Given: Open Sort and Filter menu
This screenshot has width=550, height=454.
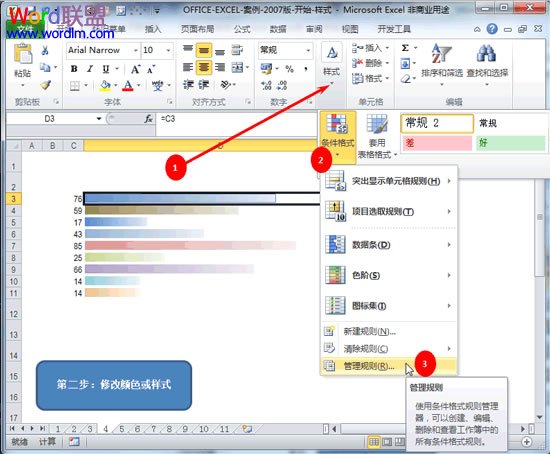Looking at the screenshot, I should point(442,65).
